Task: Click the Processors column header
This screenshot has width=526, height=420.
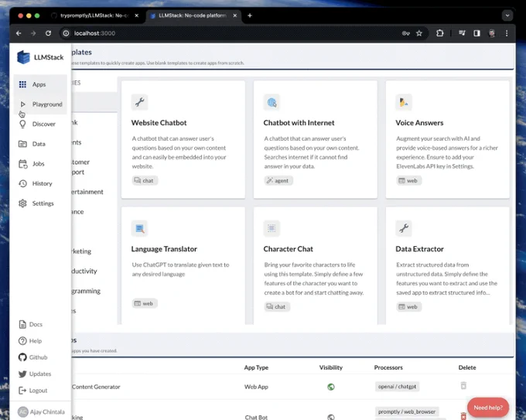Action: 388,367
